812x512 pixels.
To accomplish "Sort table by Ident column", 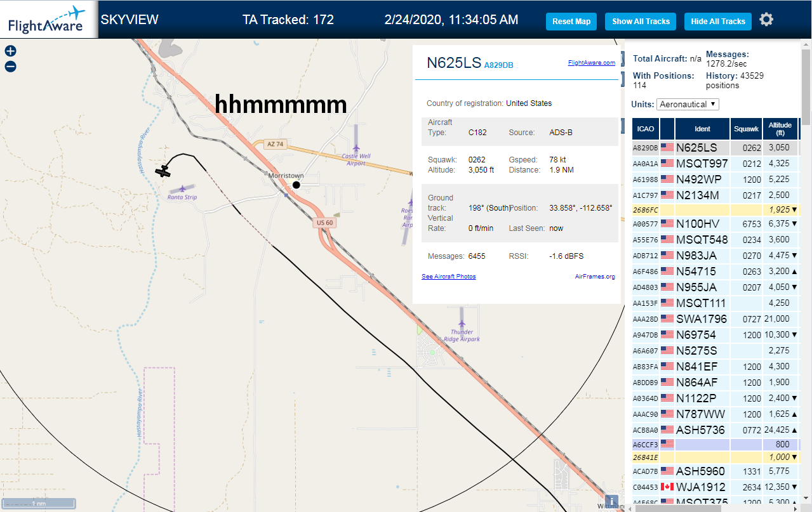I will tap(702, 129).
